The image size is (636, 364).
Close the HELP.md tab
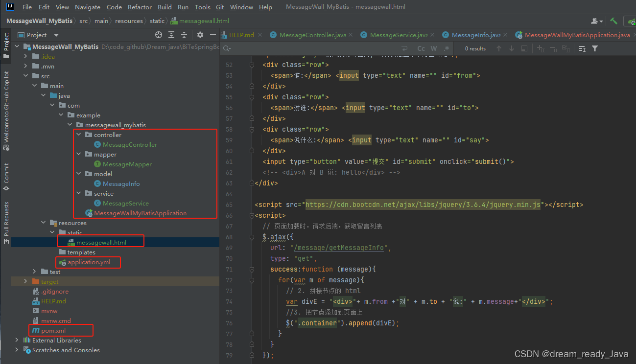pyautogui.click(x=259, y=35)
